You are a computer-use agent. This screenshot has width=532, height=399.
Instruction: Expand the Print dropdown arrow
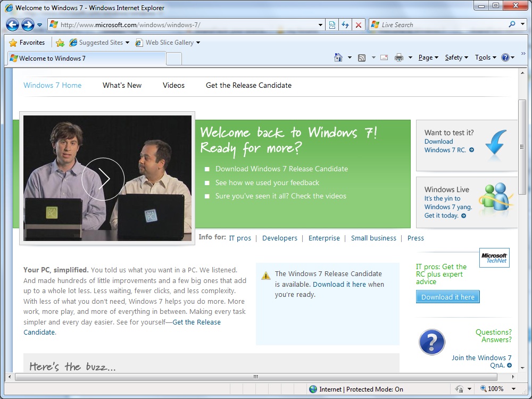410,57
